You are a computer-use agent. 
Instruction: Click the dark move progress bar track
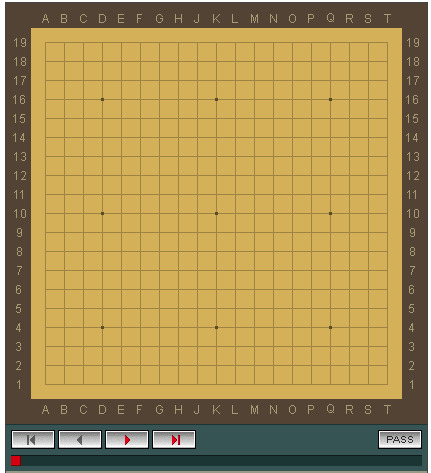click(216, 461)
